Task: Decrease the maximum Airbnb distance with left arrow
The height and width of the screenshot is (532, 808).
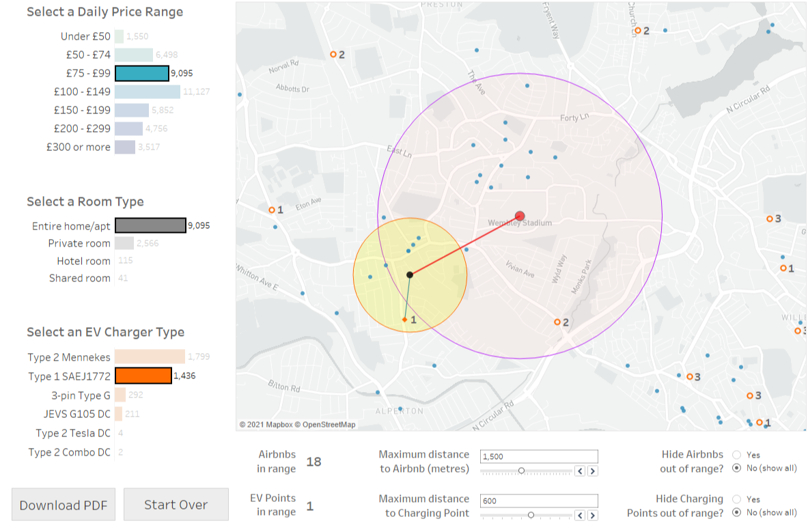Action: click(581, 471)
